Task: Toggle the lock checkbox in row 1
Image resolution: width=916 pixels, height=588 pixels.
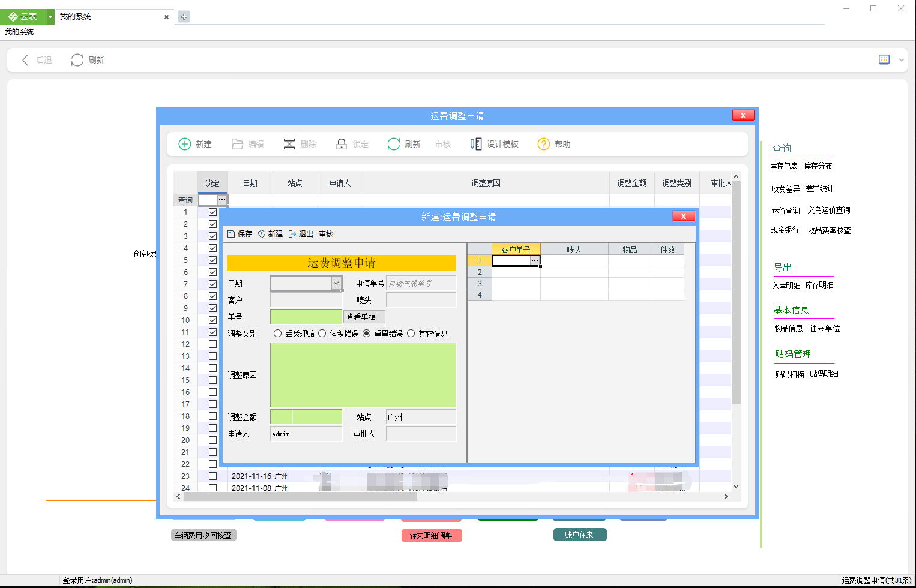Action: [212, 212]
